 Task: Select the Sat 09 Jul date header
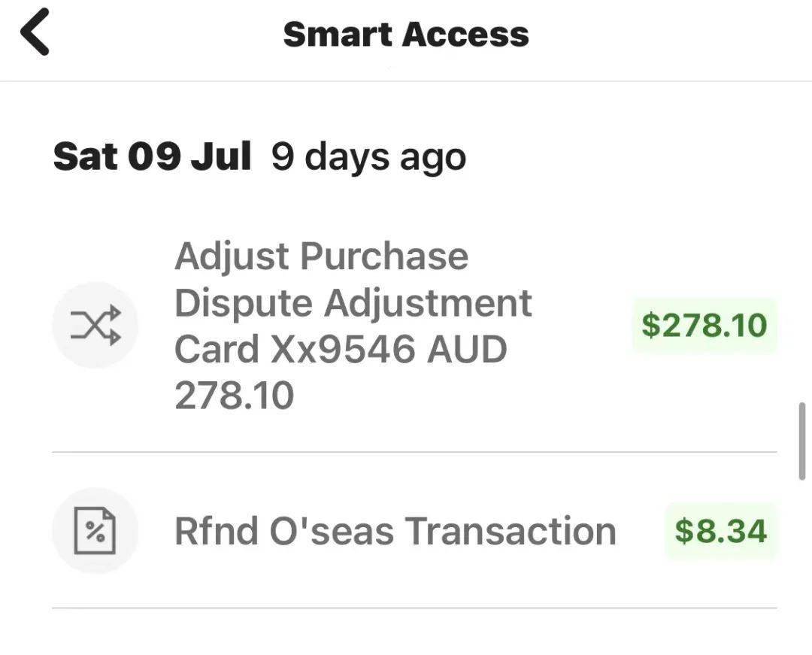coord(152,156)
